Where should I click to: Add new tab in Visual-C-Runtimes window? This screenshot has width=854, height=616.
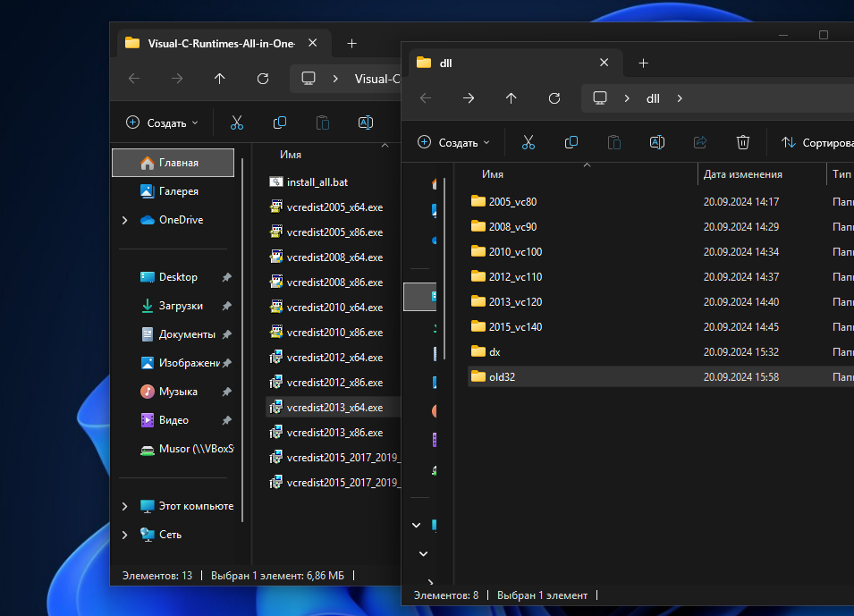[x=351, y=44]
